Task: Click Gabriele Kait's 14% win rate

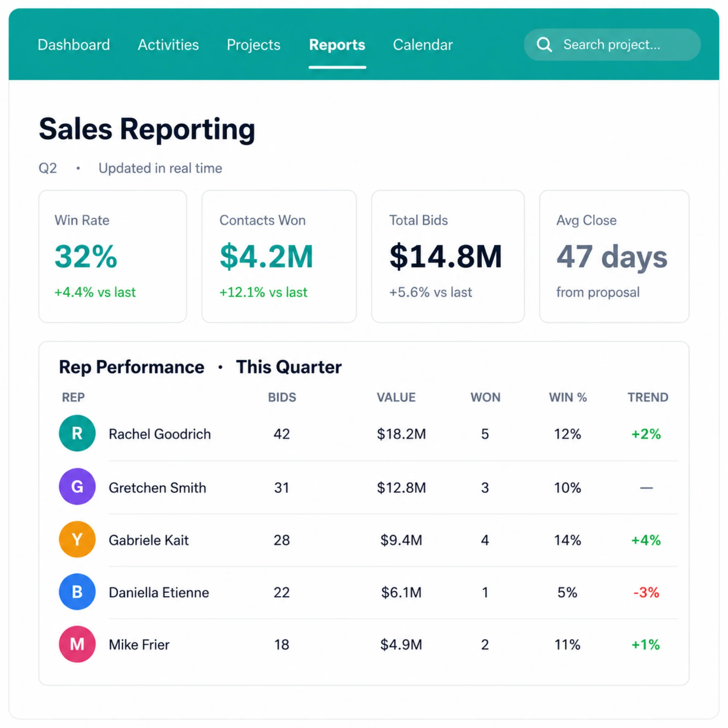Action: [567, 540]
